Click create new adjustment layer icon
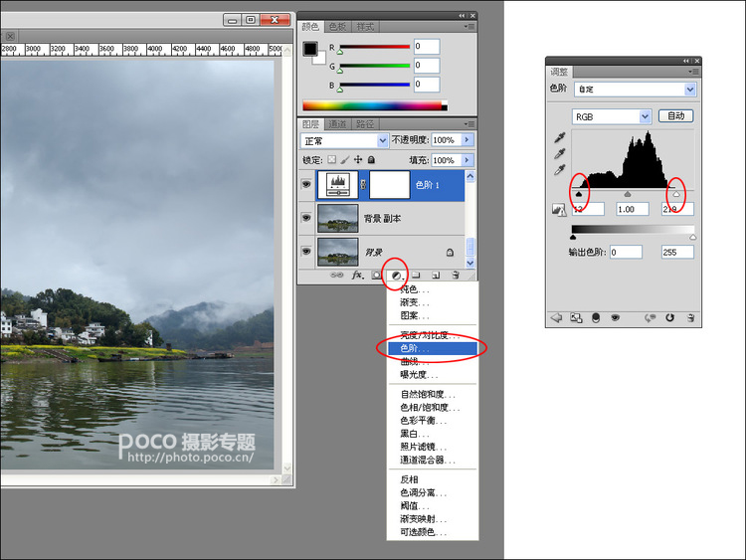The width and height of the screenshot is (746, 560). point(397,276)
